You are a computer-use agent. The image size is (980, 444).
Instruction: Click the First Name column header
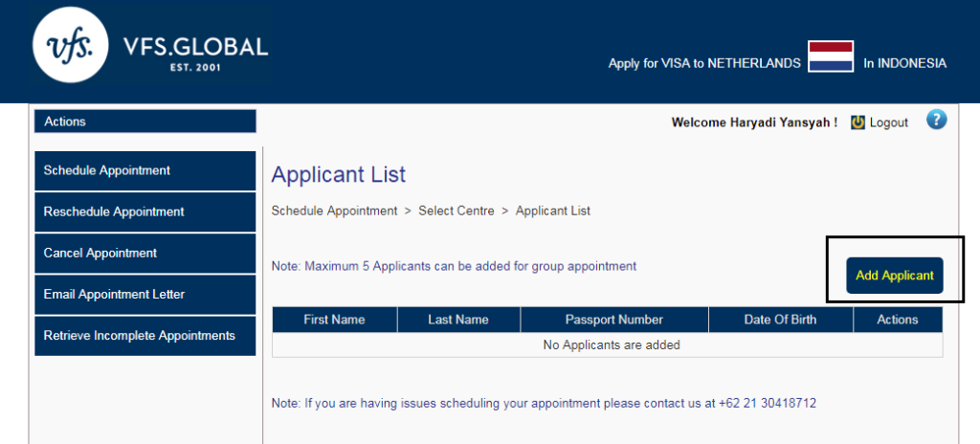point(334,320)
